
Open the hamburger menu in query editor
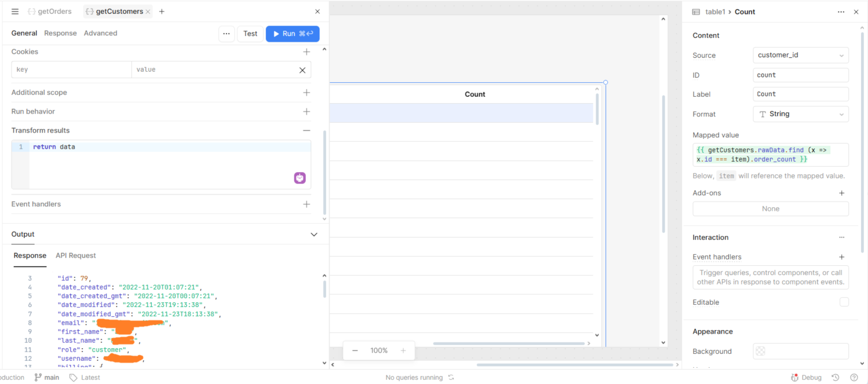[x=15, y=12]
